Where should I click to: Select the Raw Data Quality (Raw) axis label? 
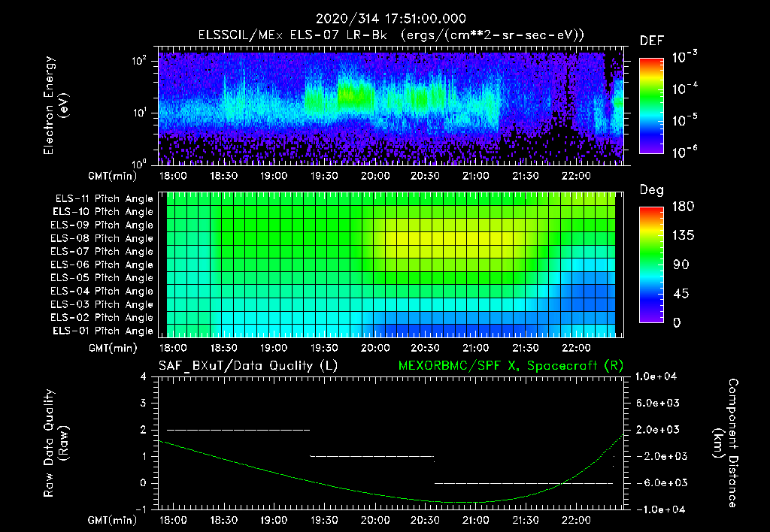(x=56, y=443)
